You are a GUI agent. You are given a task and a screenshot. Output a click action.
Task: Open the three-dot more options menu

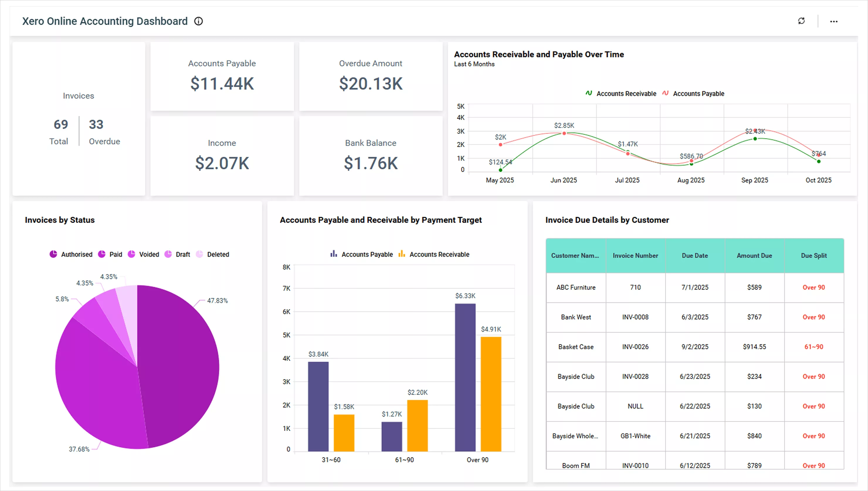click(834, 21)
